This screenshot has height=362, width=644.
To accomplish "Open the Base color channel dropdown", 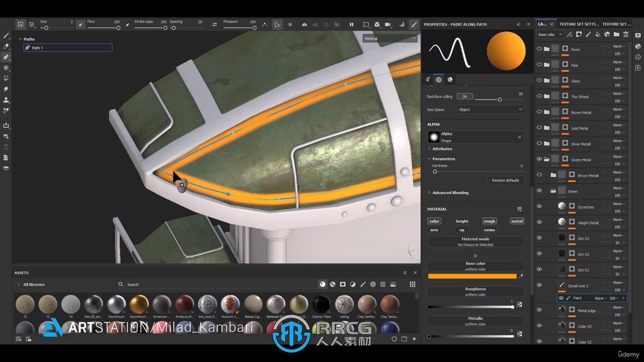I will (550, 35).
